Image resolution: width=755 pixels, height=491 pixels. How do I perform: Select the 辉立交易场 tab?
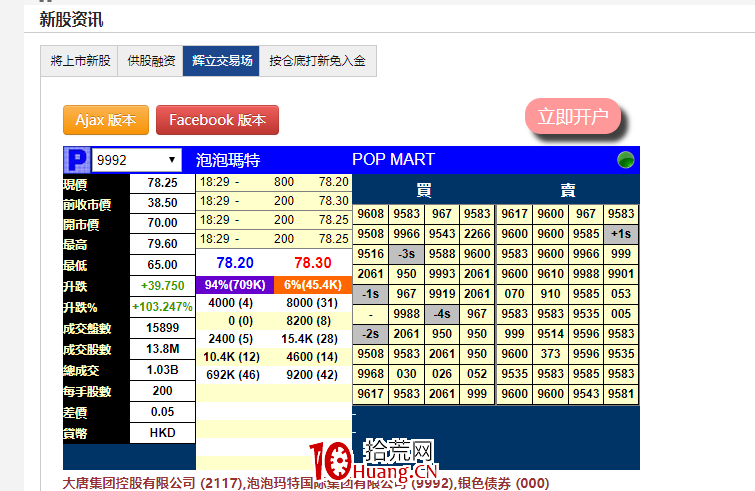tap(221, 61)
